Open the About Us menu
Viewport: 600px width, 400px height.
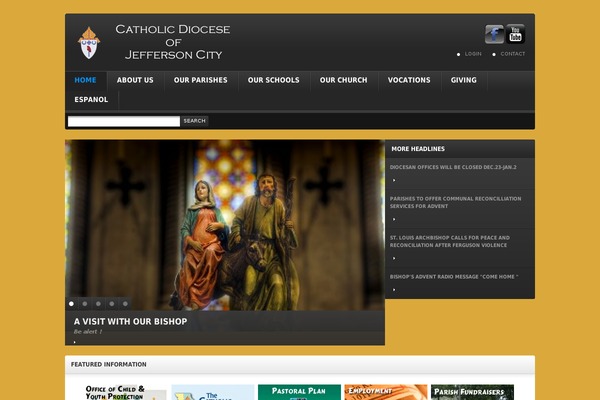pyautogui.click(x=135, y=80)
